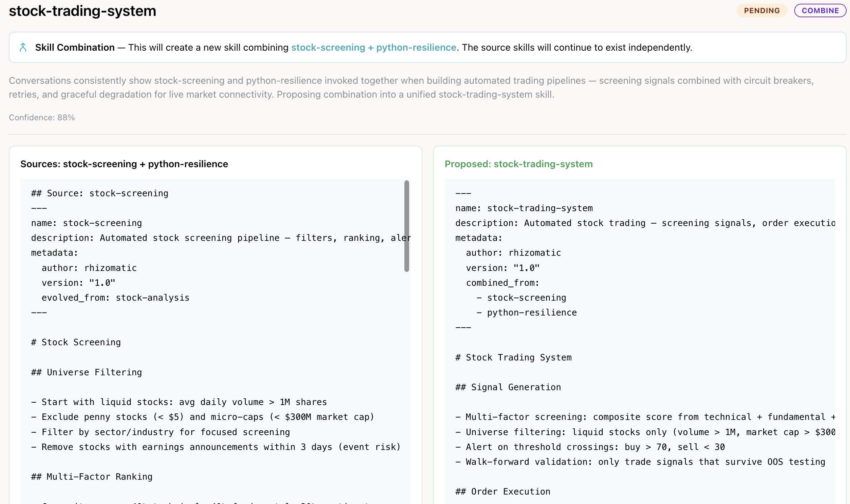Click the Skill Combination merge icon
This screenshot has height=504, width=850.
point(23,47)
